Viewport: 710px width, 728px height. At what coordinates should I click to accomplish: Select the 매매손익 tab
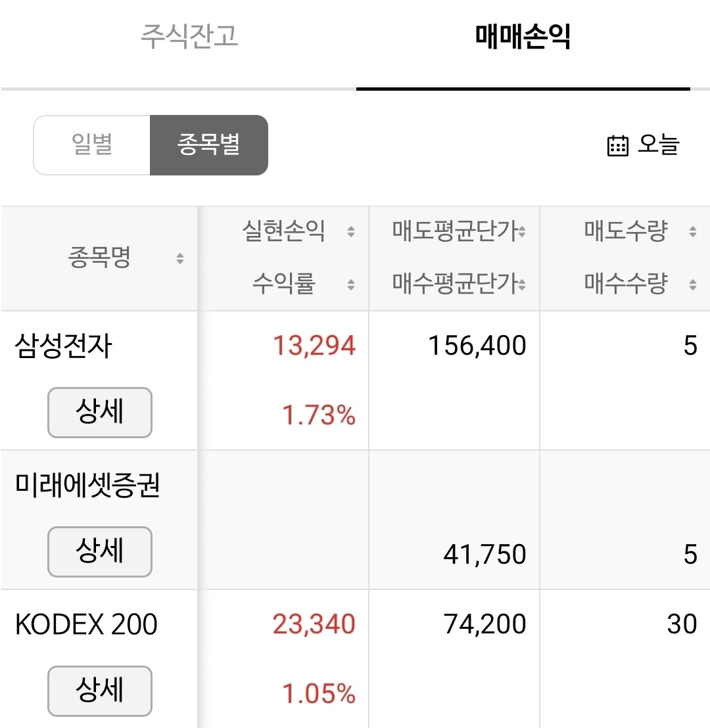[523, 38]
